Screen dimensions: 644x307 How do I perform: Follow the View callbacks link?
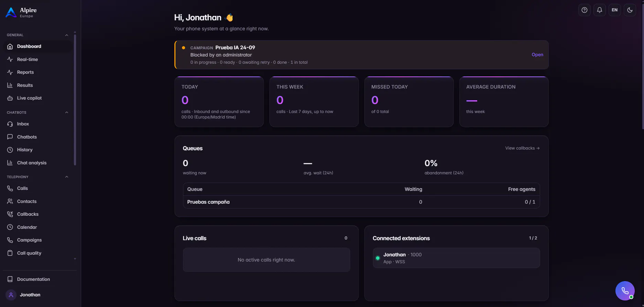point(522,148)
